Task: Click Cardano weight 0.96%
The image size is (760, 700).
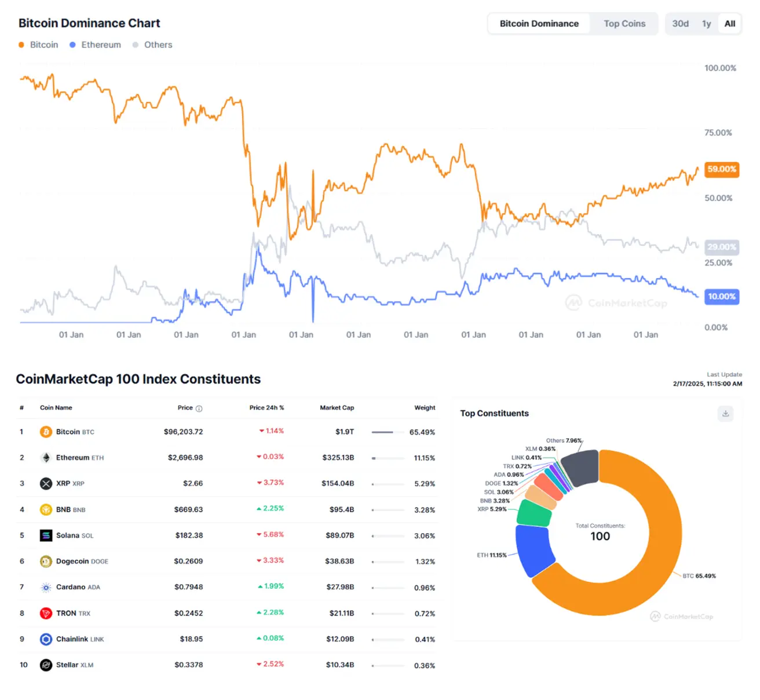Action: pyautogui.click(x=425, y=588)
